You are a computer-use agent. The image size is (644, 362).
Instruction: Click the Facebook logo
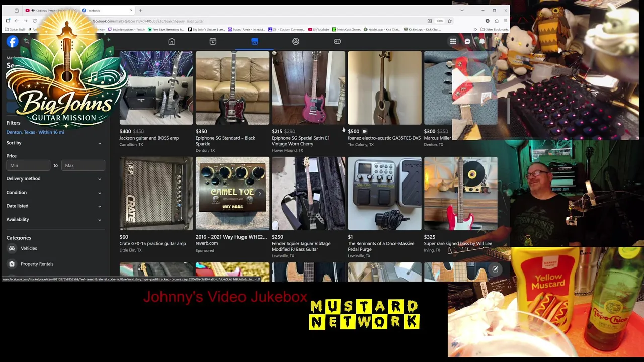pyautogui.click(x=12, y=42)
